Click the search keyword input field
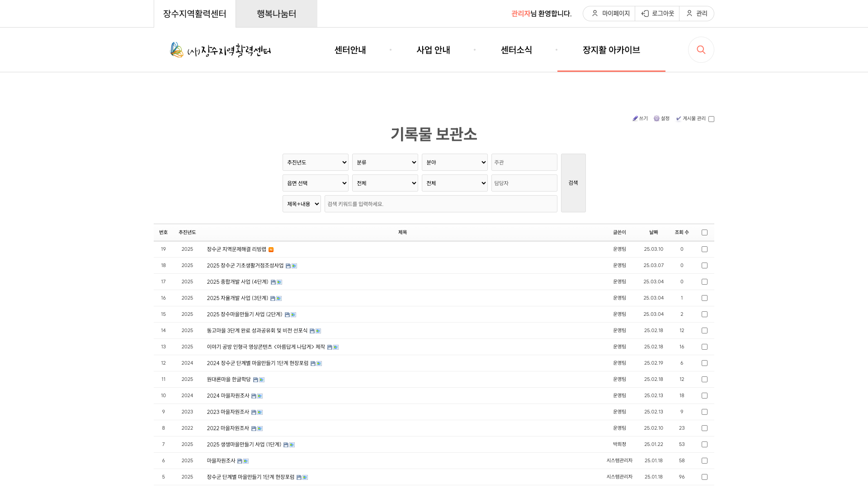Viewport: 868px width, 488px height. [x=441, y=204]
